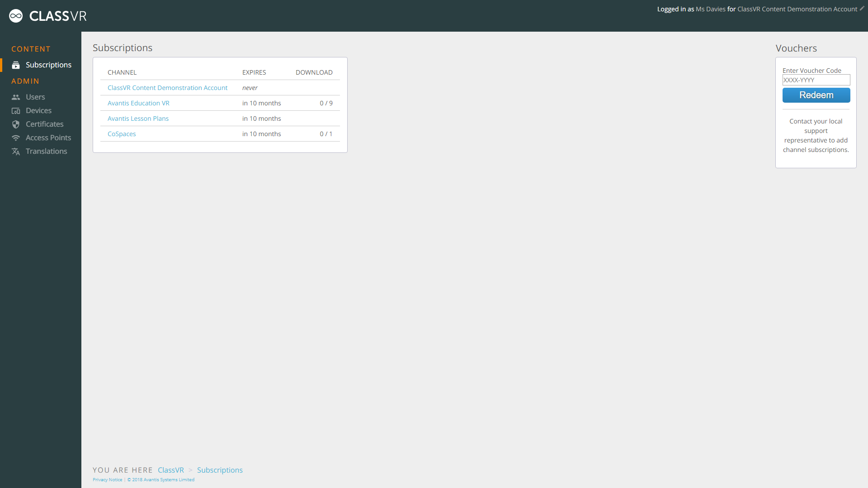The width and height of the screenshot is (868, 488).
Task: Click the CHANNEL column header
Action: tap(122, 72)
